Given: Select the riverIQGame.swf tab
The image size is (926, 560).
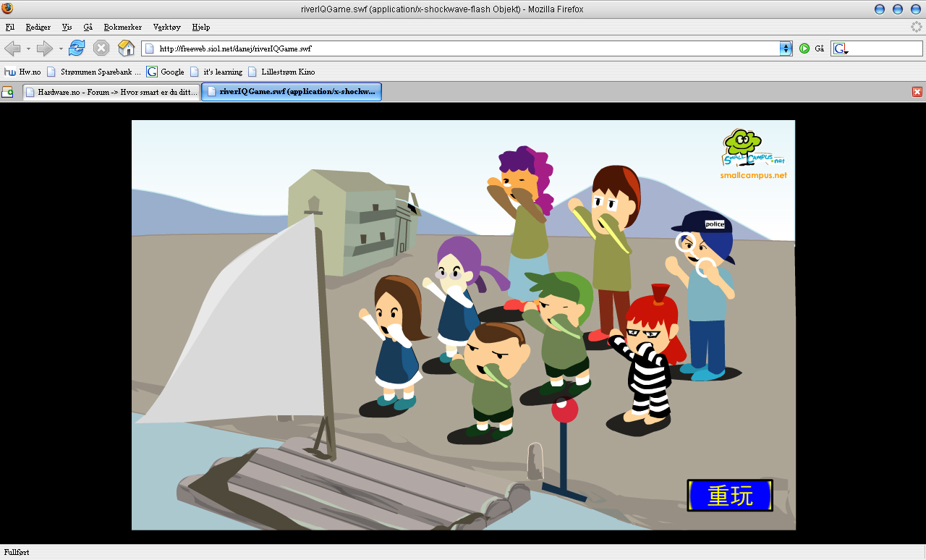Looking at the screenshot, I should click(x=291, y=92).
